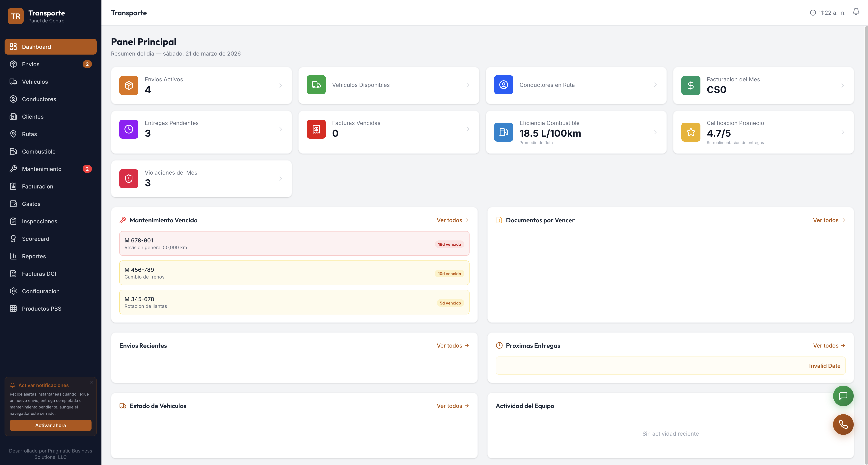868x465 pixels.
Task: Click the notification bell icon
Action: [855, 12]
